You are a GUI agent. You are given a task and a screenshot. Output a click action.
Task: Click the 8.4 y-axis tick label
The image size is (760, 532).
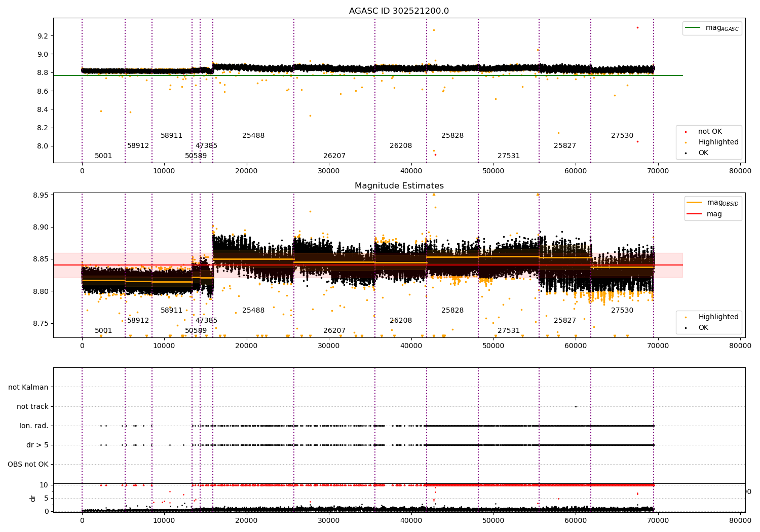point(43,109)
